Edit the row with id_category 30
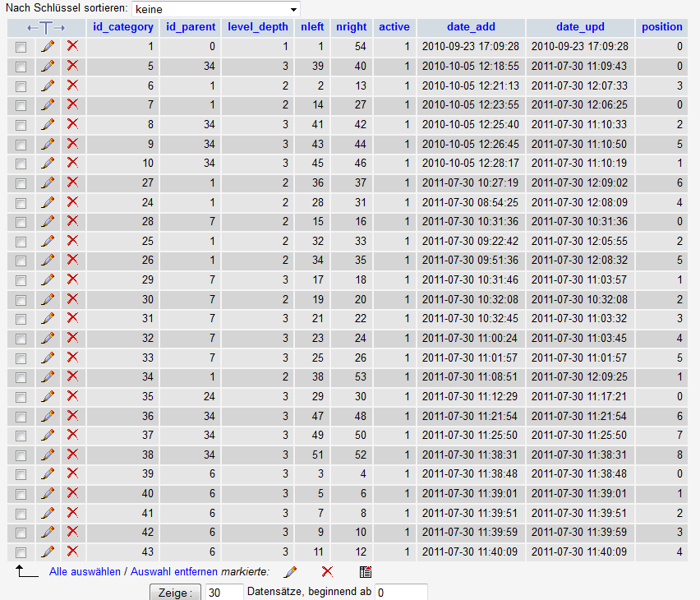The width and height of the screenshot is (700, 600). [48, 299]
